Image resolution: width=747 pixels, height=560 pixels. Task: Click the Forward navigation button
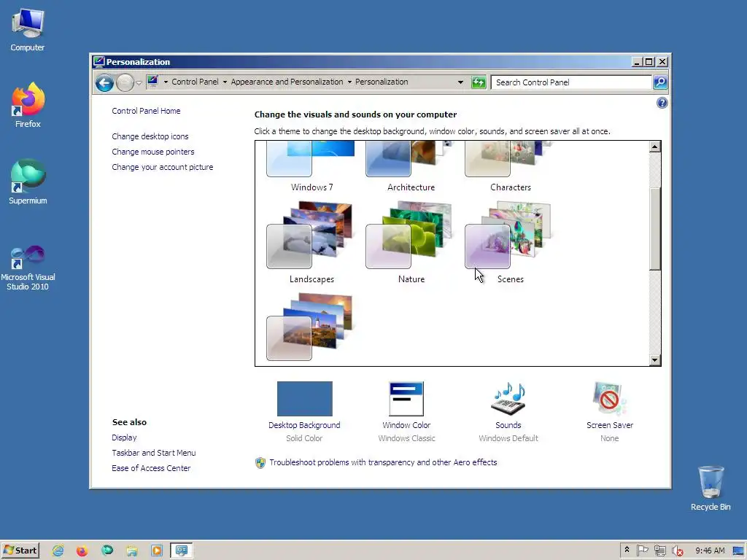[x=125, y=83]
